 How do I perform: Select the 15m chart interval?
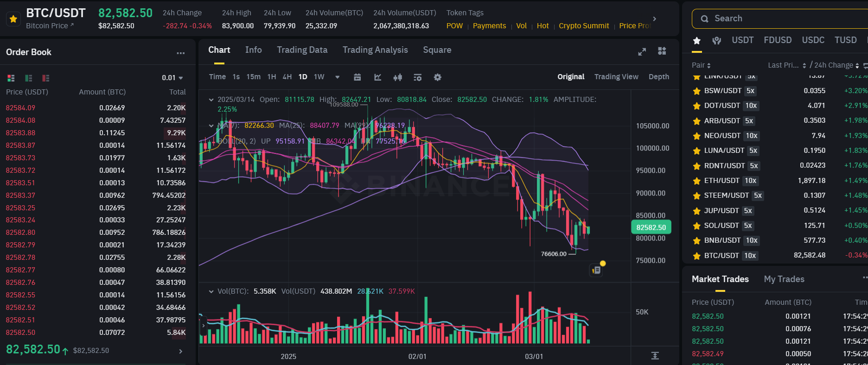pos(253,77)
